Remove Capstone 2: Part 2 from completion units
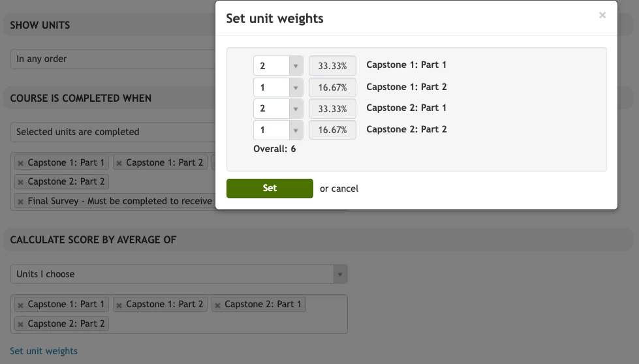The image size is (639, 364). pyautogui.click(x=21, y=182)
